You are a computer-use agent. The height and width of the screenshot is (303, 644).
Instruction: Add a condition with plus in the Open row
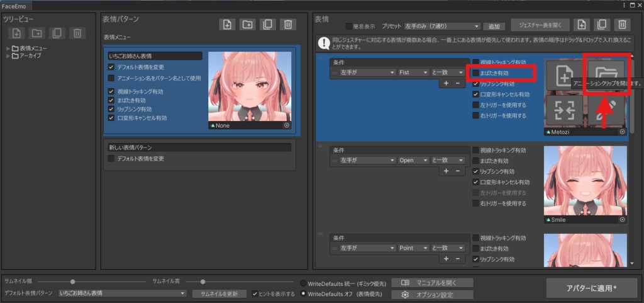click(447, 171)
